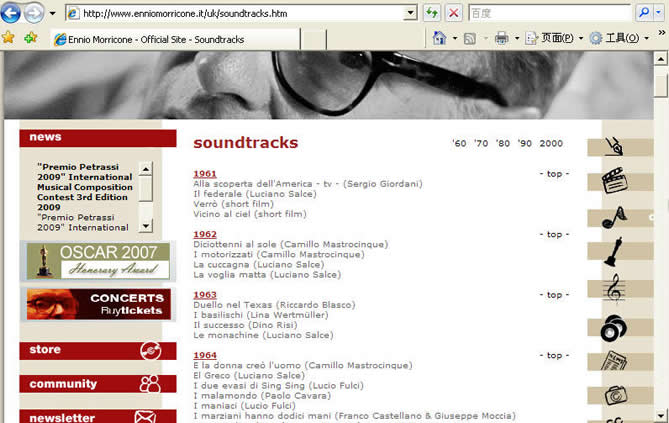
Task: Open the 工具(O) Tools menu
Action: tap(619, 38)
